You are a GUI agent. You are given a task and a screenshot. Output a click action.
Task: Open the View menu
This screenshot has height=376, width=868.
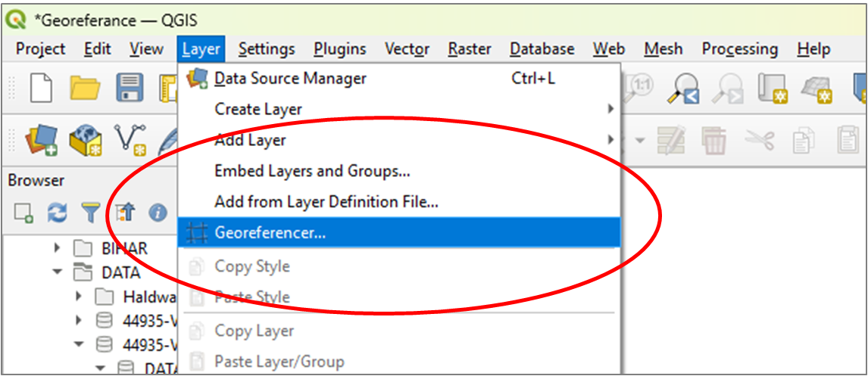point(146,49)
